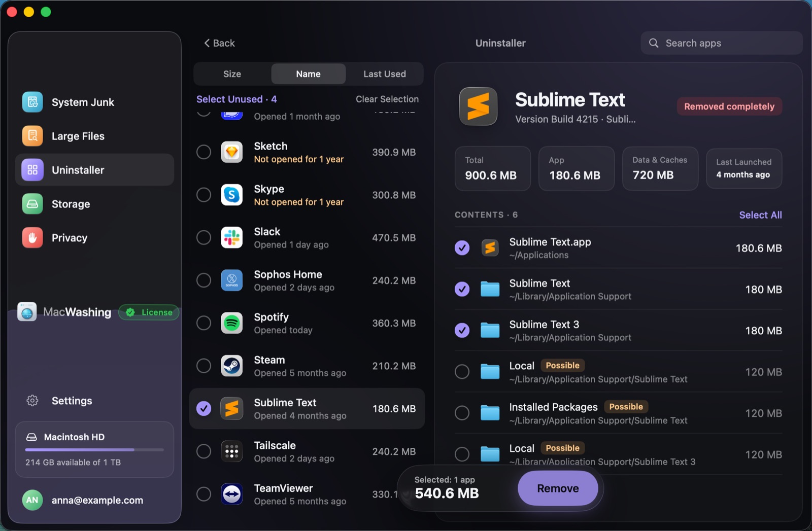Sort the app list by Last Used
Image resolution: width=812 pixels, height=531 pixels.
385,74
